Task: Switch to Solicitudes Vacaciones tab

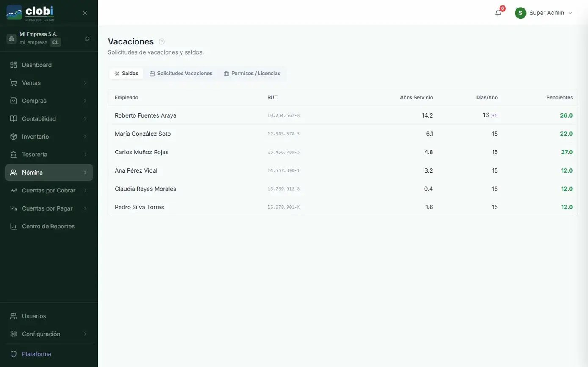Action: 181,74
